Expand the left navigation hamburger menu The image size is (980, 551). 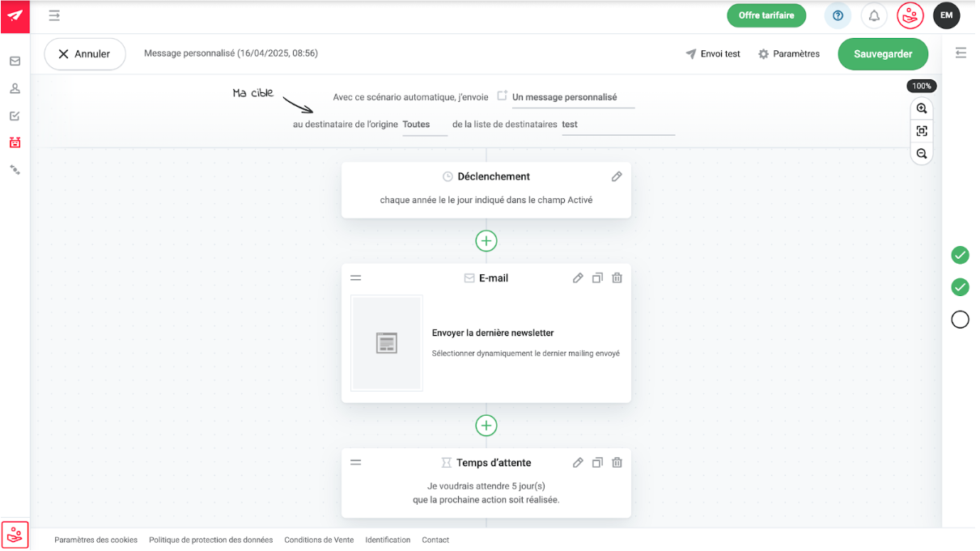(54, 15)
